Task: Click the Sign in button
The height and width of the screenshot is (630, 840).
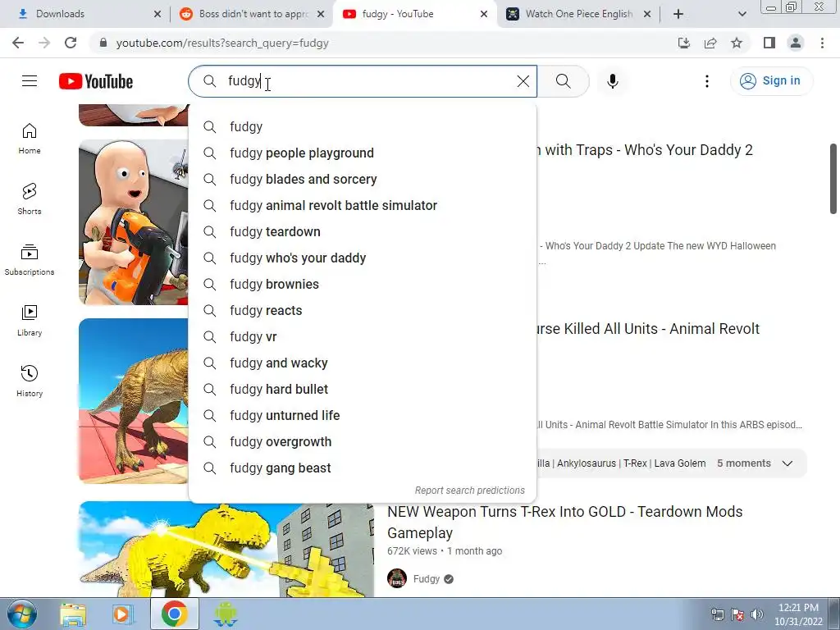Action: click(771, 81)
